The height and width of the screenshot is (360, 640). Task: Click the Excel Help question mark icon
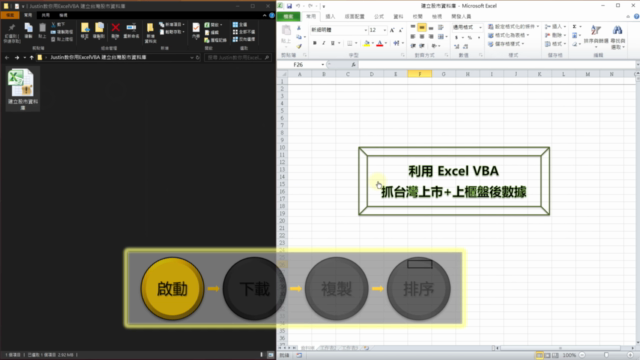(x=636, y=16)
